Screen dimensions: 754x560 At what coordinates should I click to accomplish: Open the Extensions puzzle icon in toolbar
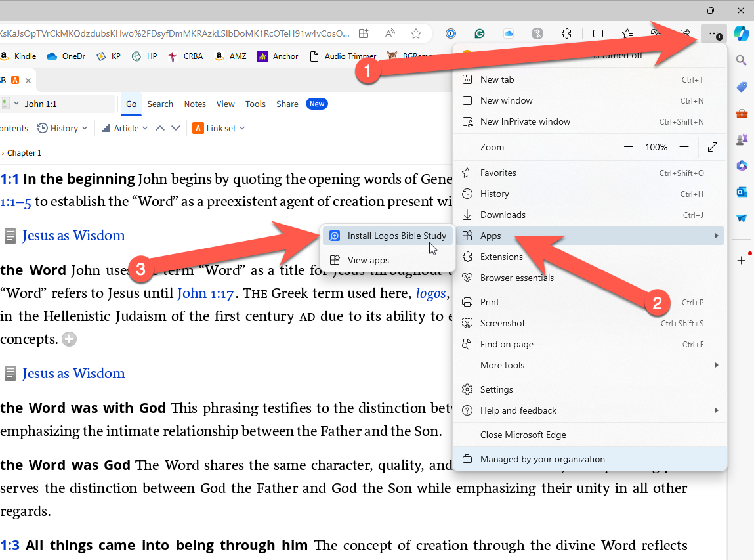click(x=566, y=33)
